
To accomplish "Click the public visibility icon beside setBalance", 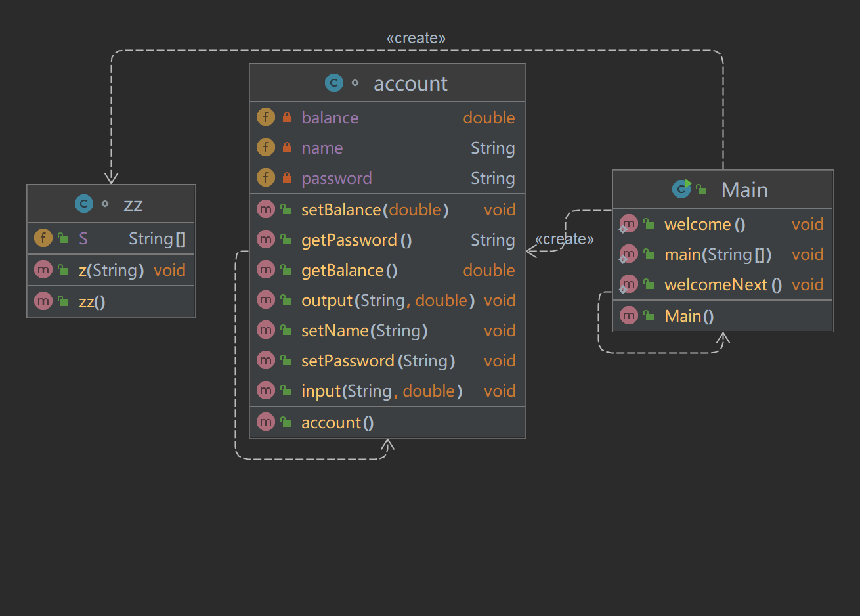I will click(x=286, y=209).
